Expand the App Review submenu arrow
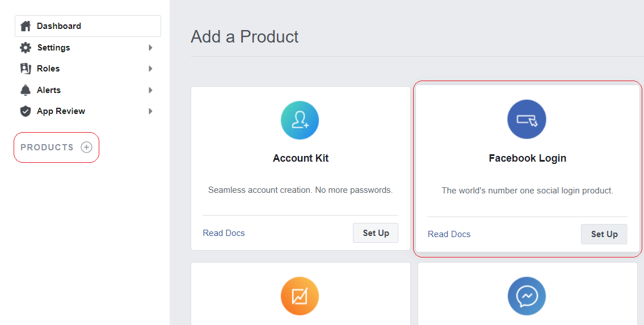This screenshot has width=644, height=325. click(150, 111)
